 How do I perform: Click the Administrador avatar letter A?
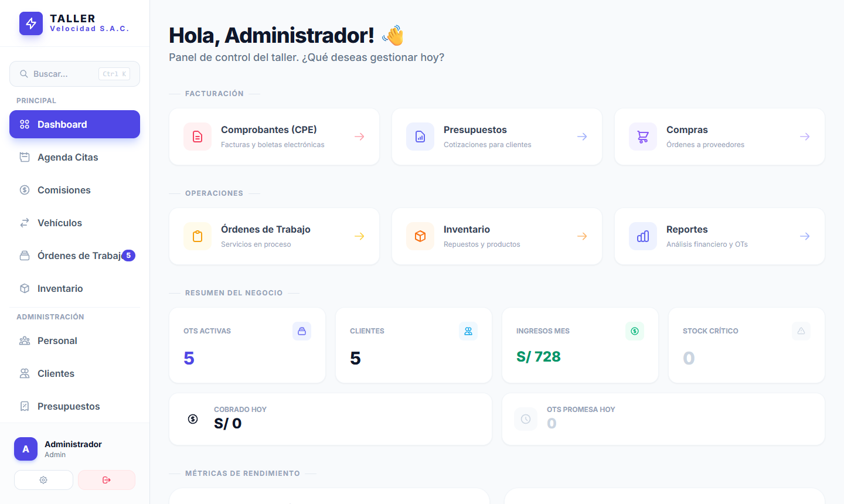pyautogui.click(x=26, y=449)
